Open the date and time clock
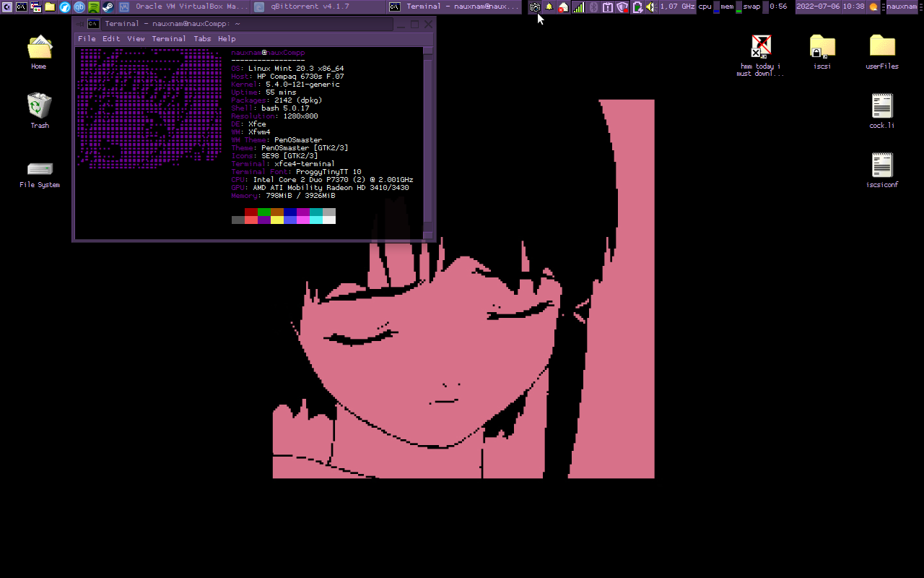The image size is (924, 578). click(x=830, y=7)
